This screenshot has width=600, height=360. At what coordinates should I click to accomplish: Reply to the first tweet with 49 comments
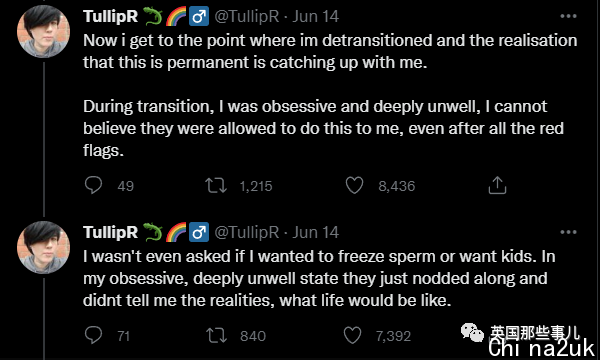[x=93, y=186]
